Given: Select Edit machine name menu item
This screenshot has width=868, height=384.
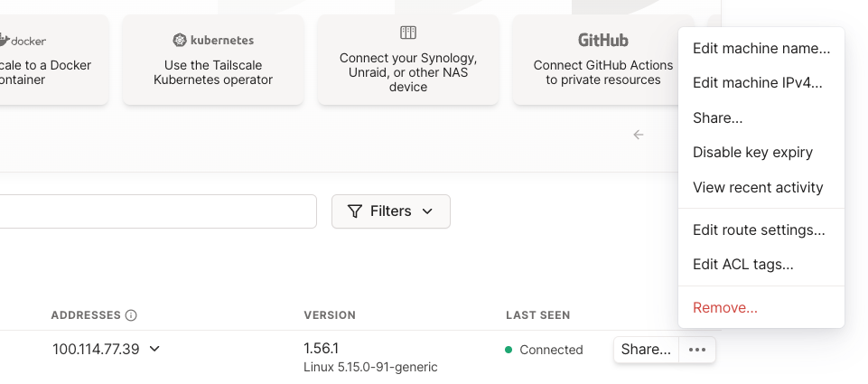Looking at the screenshot, I should [x=761, y=48].
